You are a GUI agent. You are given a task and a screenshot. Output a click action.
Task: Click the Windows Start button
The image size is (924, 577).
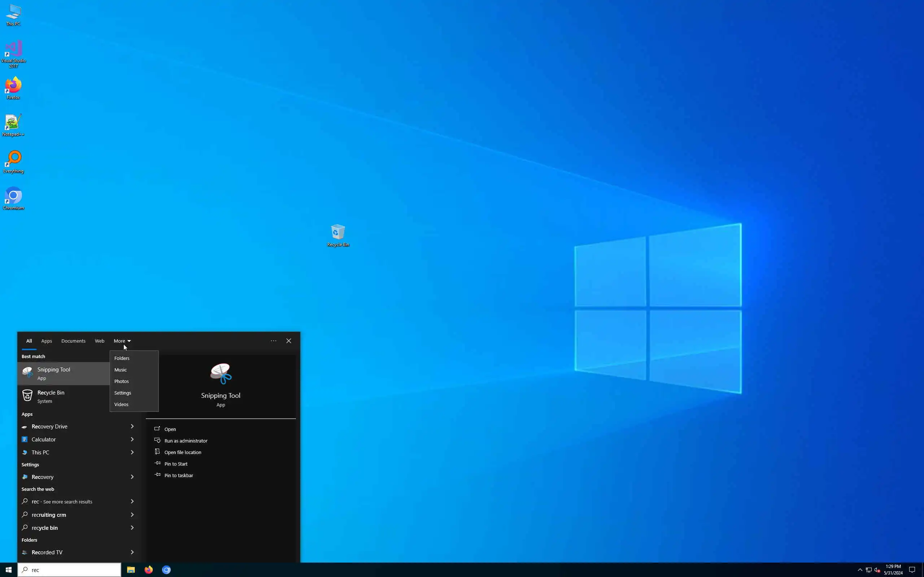click(x=8, y=570)
